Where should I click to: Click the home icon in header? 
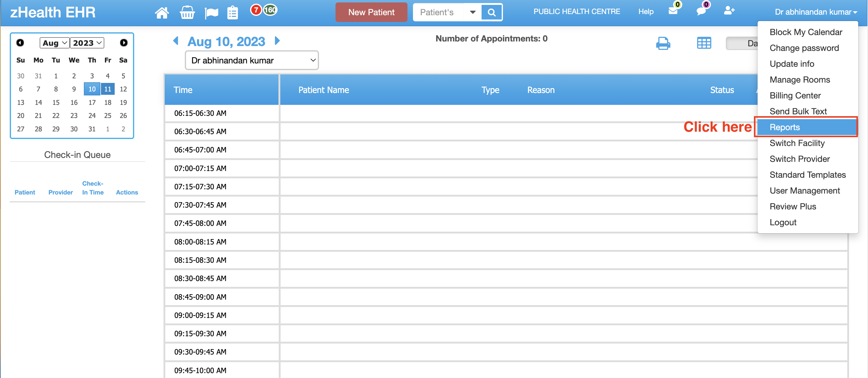coord(162,13)
